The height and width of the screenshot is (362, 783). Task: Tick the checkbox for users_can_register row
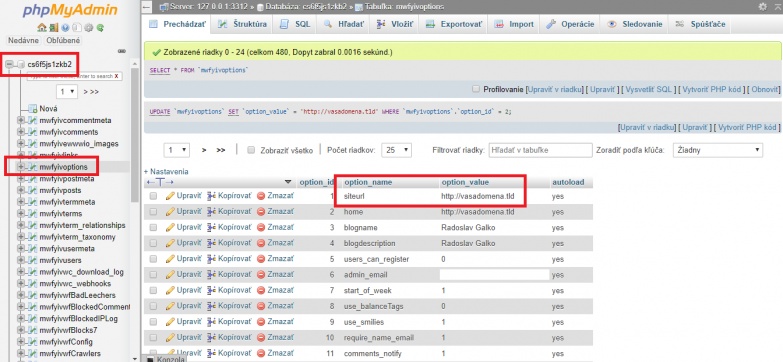tap(153, 259)
